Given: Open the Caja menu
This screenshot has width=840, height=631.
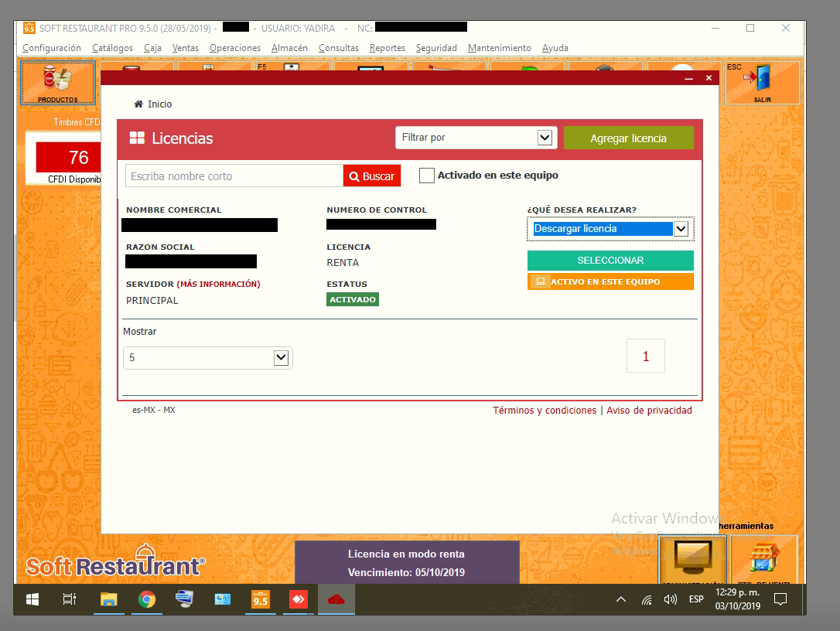Looking at the screenshot, I should coord(152,48).
